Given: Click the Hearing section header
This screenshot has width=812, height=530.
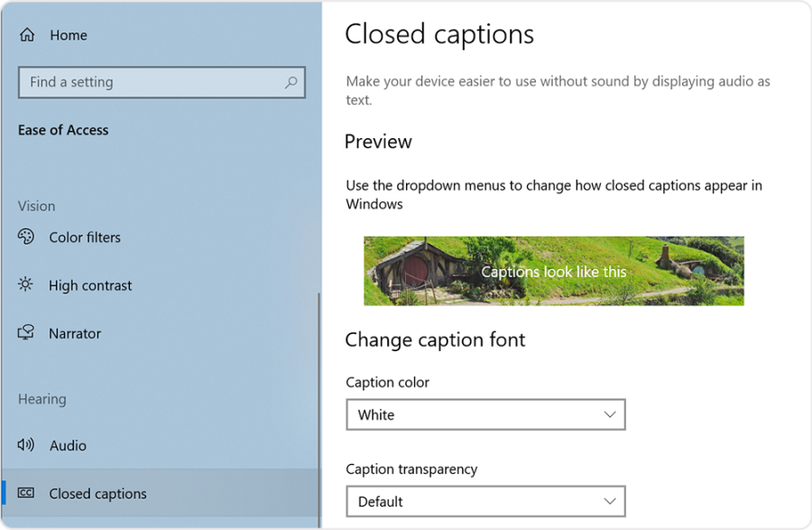Looking at the screenshot, I should pyautogui.click(x=42, y=399).
